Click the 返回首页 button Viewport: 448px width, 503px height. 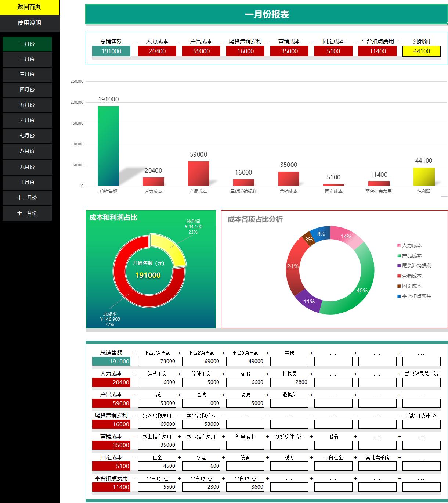tap(28, 6)
